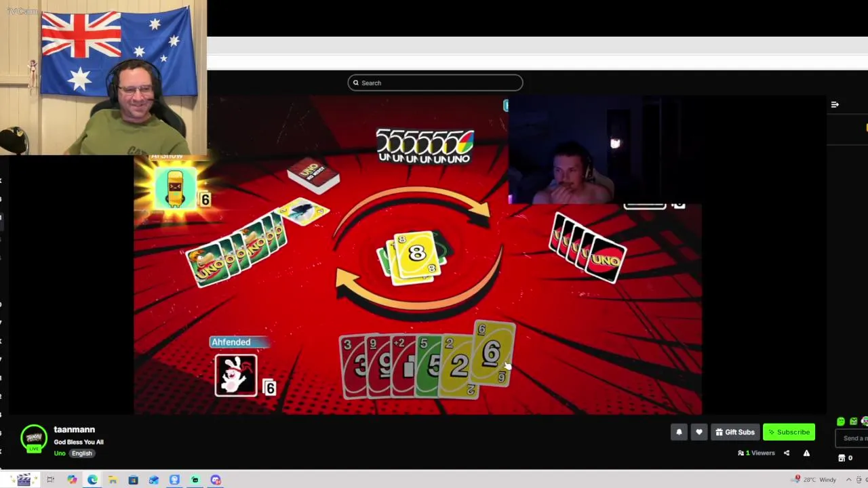Click the glowing yellow opponent avatar
This screenshot has width=868, height=488.
pos(175,187)
